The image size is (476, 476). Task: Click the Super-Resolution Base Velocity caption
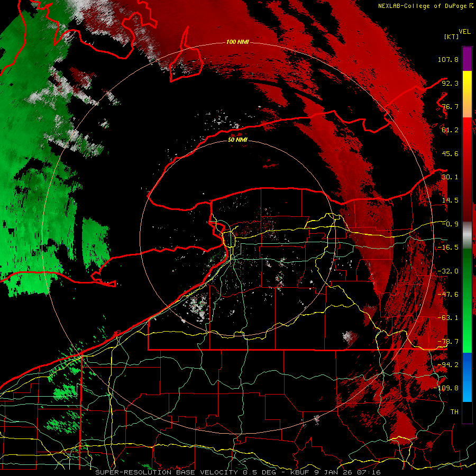tap(238, 472)
